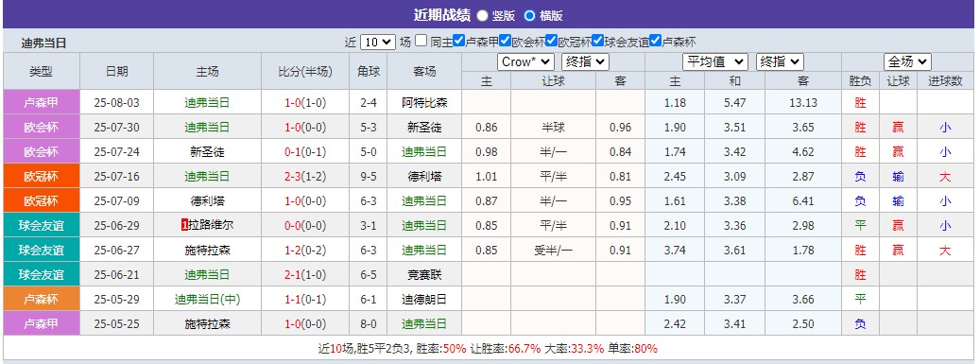Click the 球会友谊 tag for 25-06-27
Image resolution: width=980 pixels, height=364 pixels.
(x=42, y=251)
